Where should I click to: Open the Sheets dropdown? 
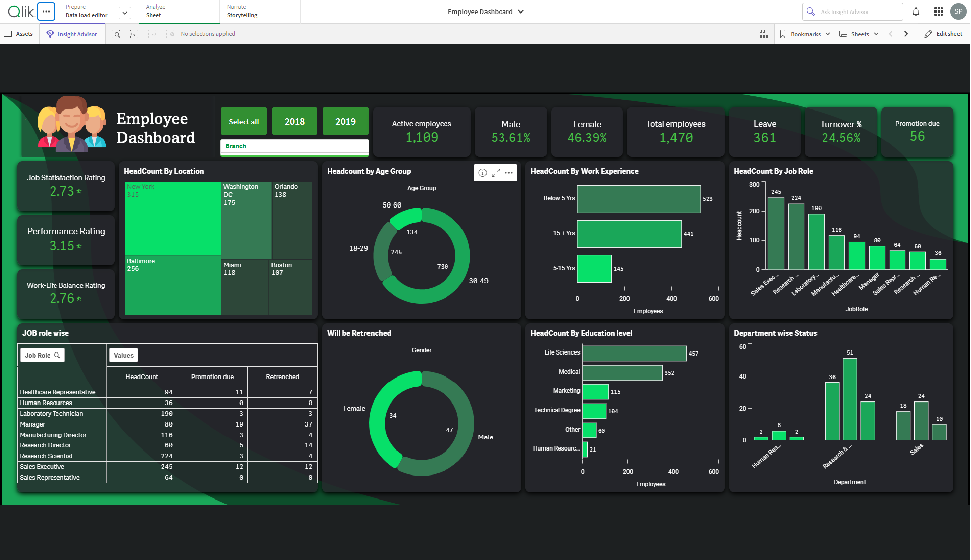click(859, 34)
